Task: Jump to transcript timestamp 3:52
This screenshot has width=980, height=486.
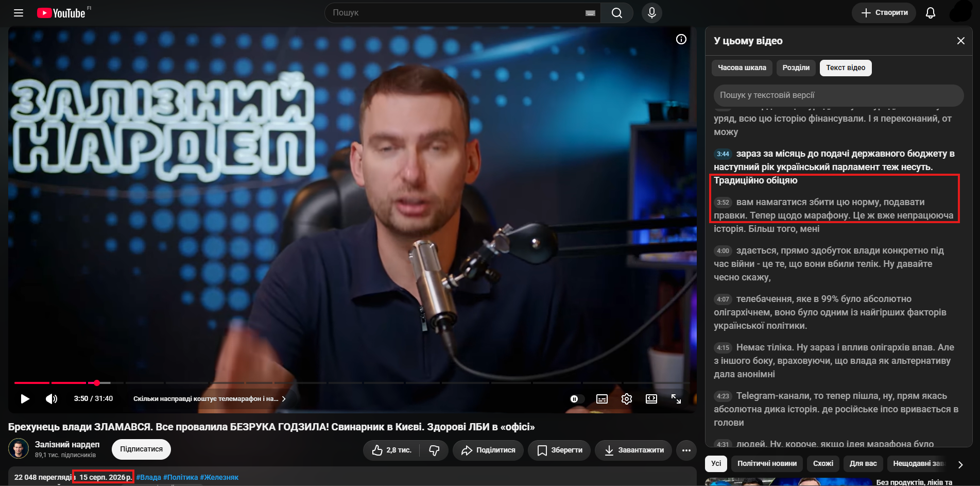Action: click(723, 203)
